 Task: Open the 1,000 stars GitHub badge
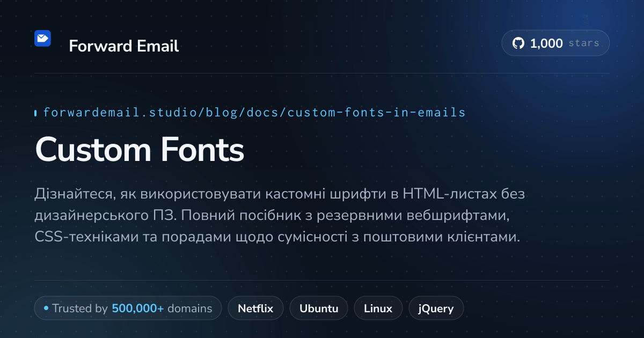[555, 43]
